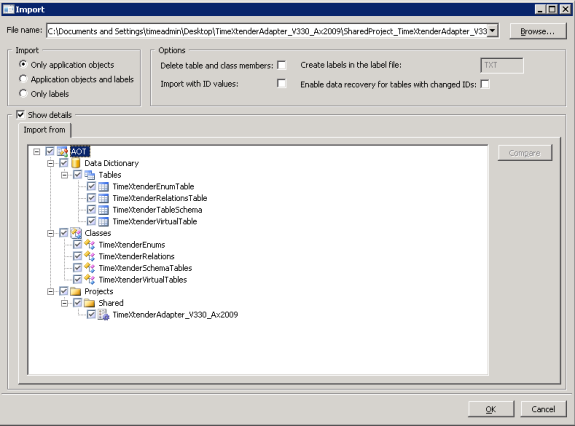Confirm import with the OK button
Viewport: 575px width, 426px height.
pyautogui.click(x=491, y=409)
